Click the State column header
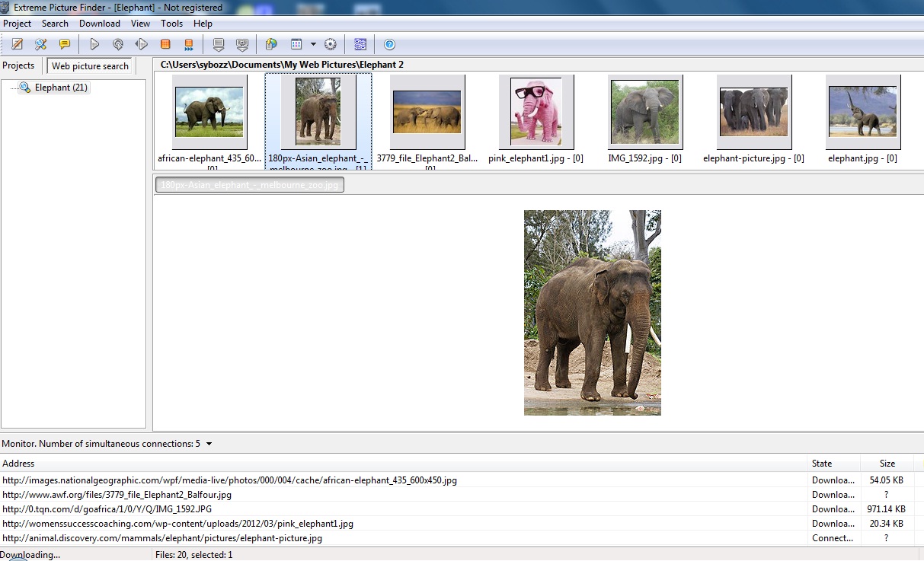924x561 pixels. coord(834,463)
